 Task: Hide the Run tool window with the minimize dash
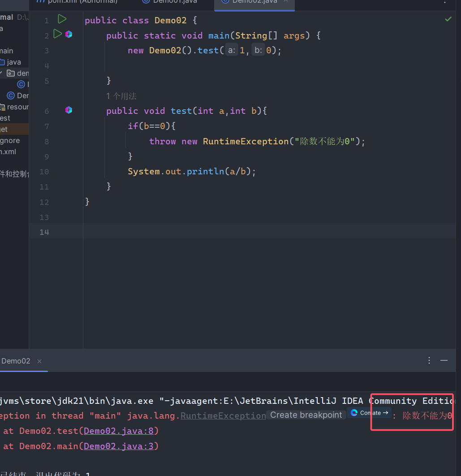coord(444,360)
